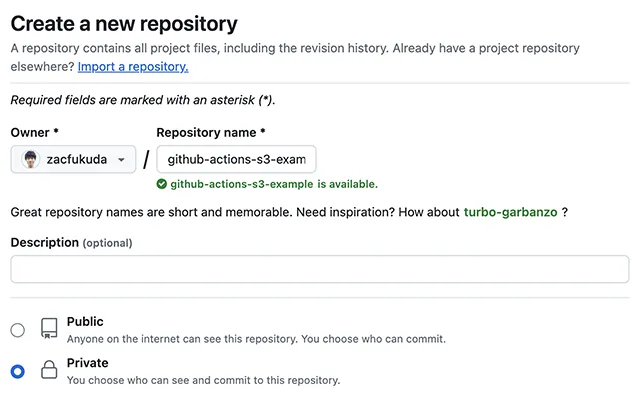
Task: Click the Private option label text
Action: coord(87,363)
